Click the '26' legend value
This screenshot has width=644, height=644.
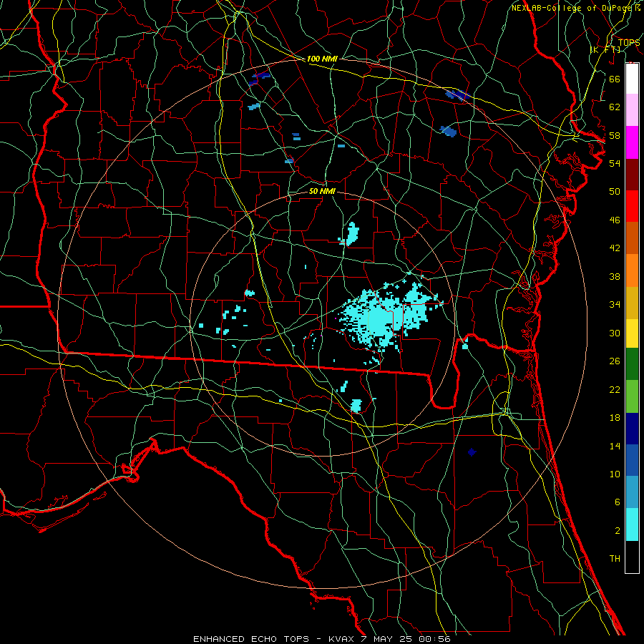coord(615,361)
